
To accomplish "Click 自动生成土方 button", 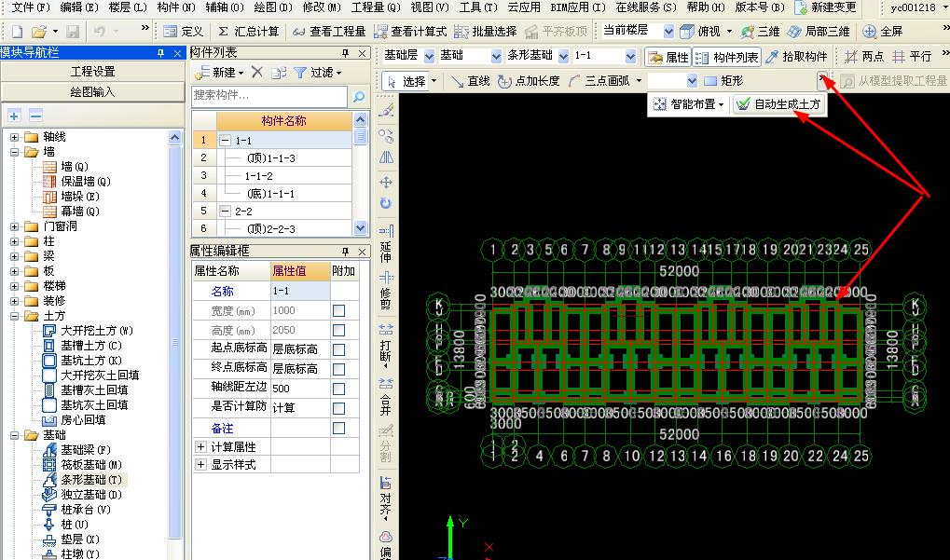I will click(x=778, y=104).
